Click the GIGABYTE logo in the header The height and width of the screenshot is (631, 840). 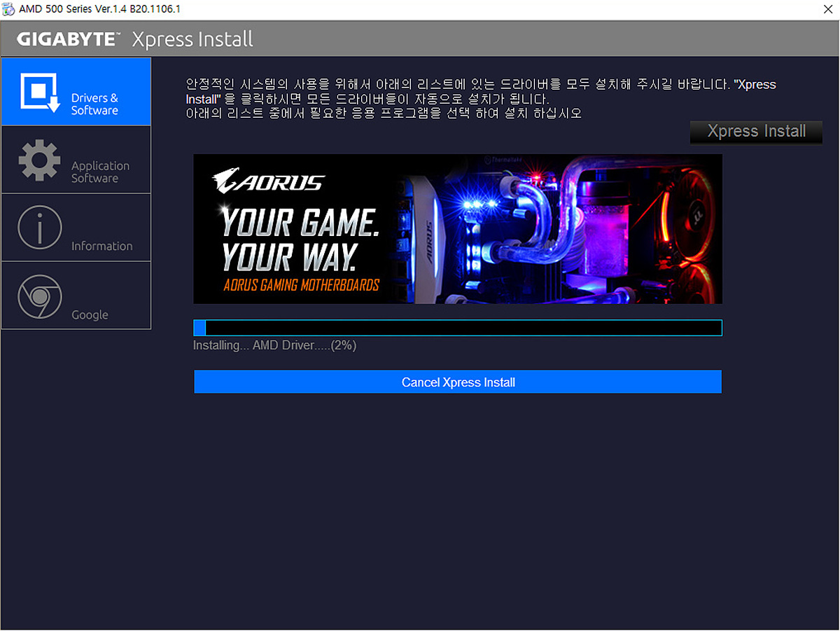click(x=69, y=39)
